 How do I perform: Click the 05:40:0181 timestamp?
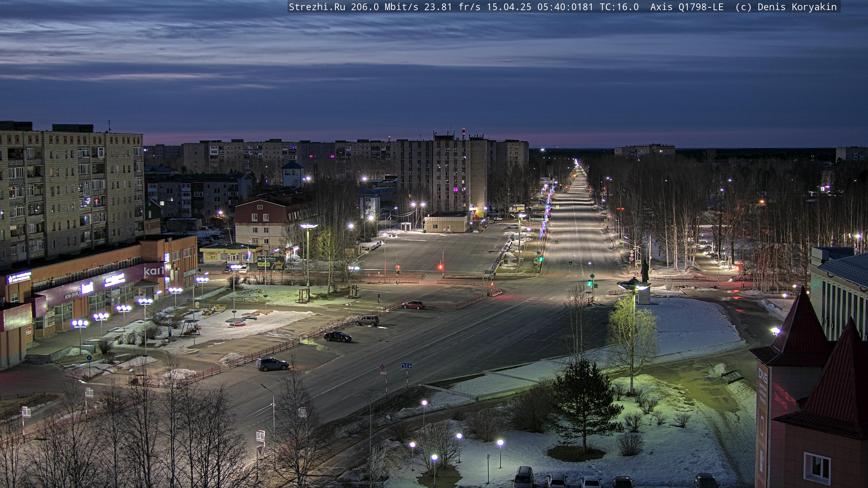(x=565, y=7)
